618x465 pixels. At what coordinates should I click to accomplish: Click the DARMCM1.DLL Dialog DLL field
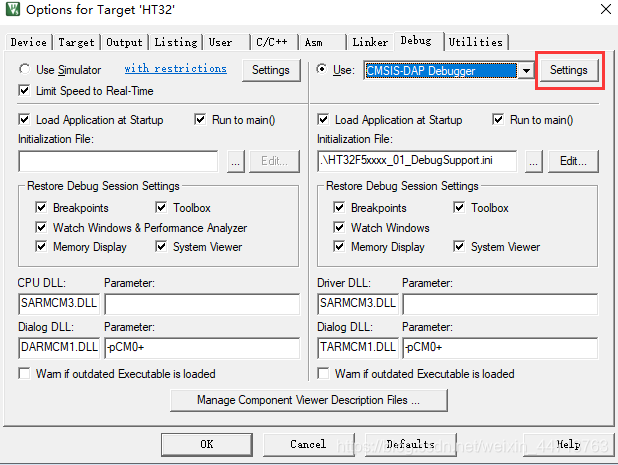pos(59,348)
